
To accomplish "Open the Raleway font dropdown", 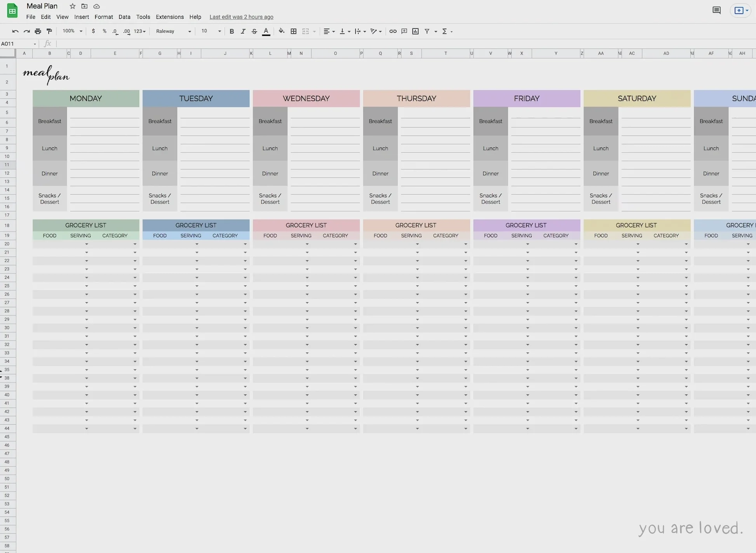I will (173, 31).
